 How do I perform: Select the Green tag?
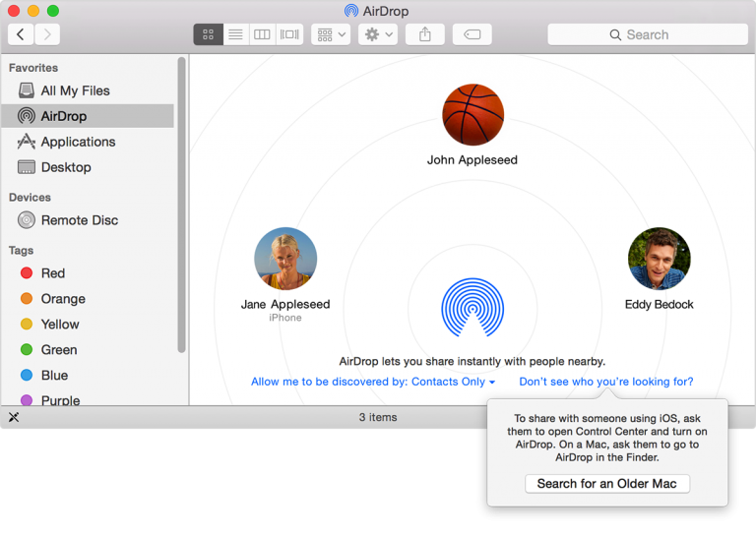click(88, 349)
